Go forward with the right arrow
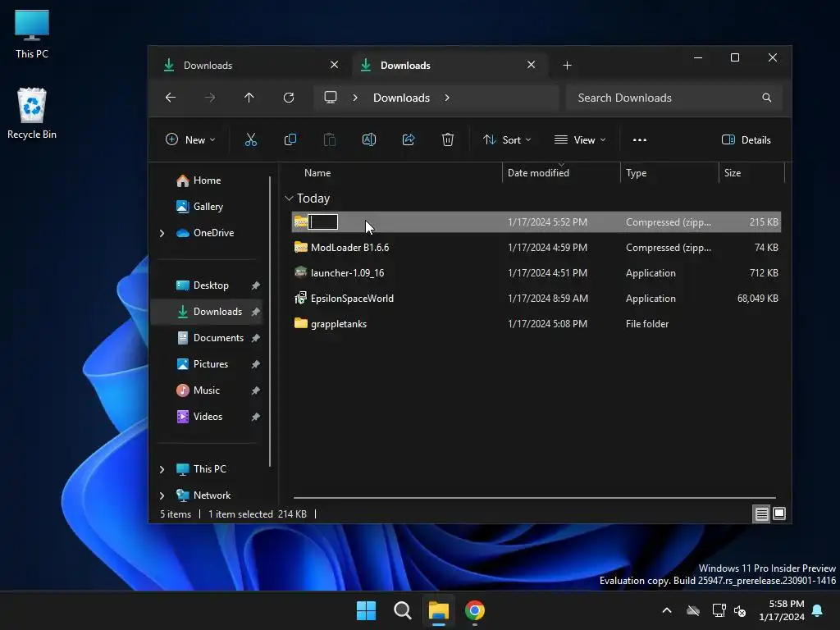The height and width of the screenshot is (630, 840). tap(210, 98)
